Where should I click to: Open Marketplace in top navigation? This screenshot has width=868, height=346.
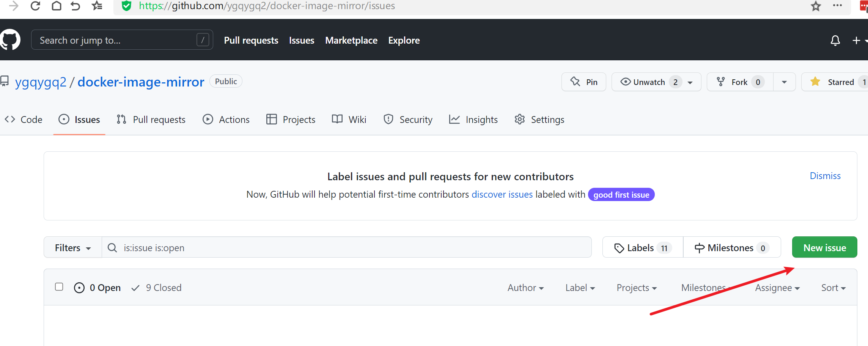click(351, 40)
